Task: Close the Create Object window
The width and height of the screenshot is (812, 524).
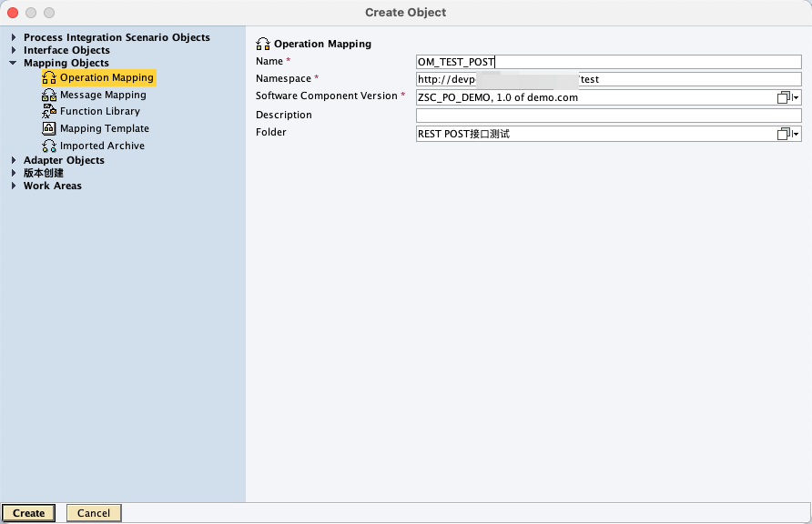Action: coord(13,13)
